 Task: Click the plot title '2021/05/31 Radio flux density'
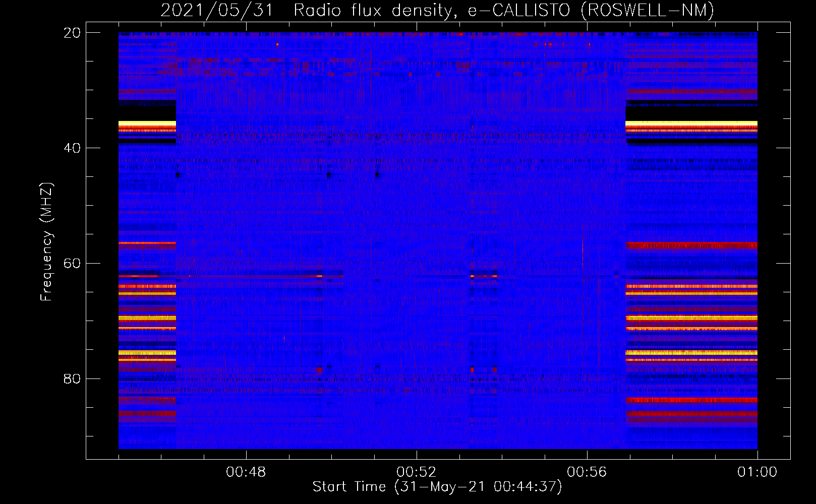[x=309, y=10]
